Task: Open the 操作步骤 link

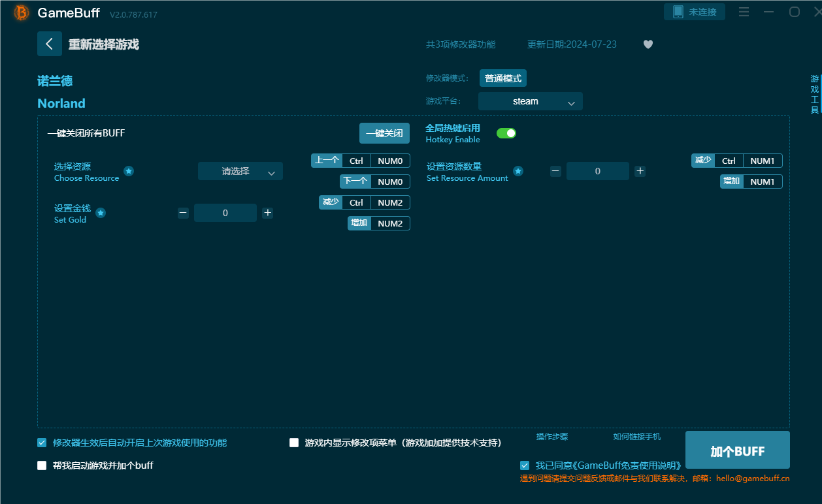Action: [552, 437]
